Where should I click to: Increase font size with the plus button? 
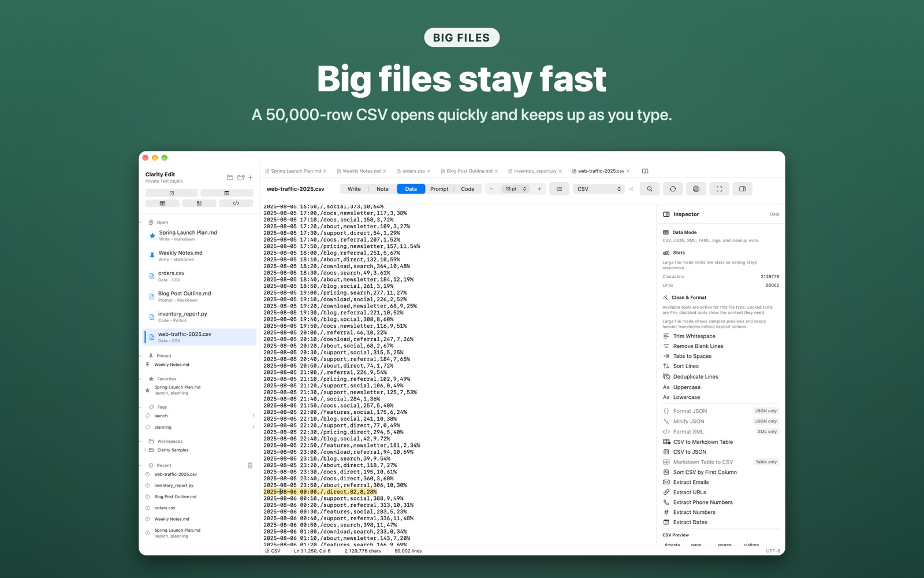(539, 189)
